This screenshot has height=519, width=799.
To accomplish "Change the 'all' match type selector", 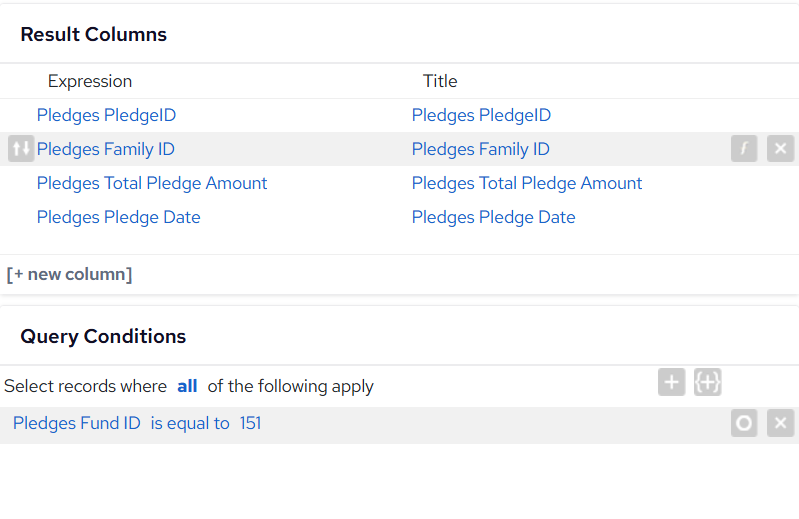I will [187, 386].
